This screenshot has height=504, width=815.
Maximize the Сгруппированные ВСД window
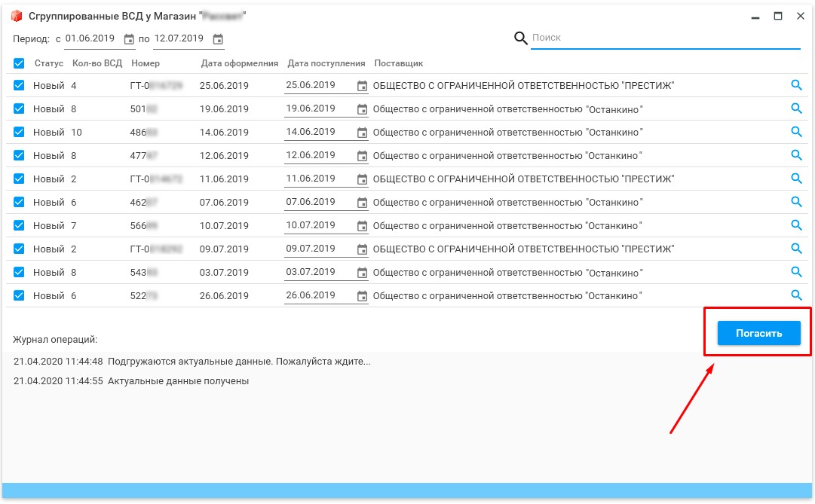778,16
